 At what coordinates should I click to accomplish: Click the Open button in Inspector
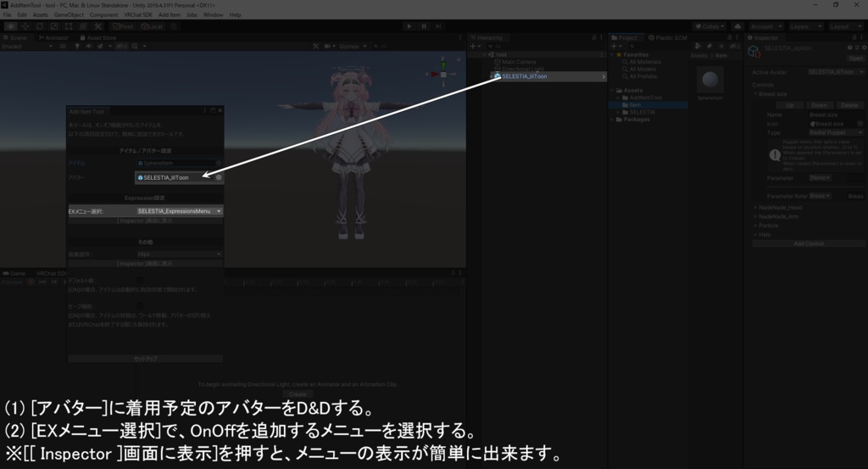855,59
